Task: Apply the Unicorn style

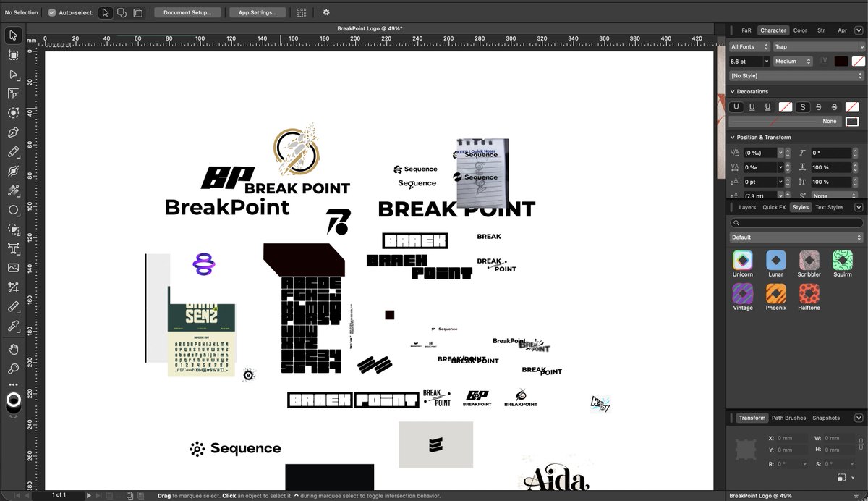Action: tap(743, 260)
